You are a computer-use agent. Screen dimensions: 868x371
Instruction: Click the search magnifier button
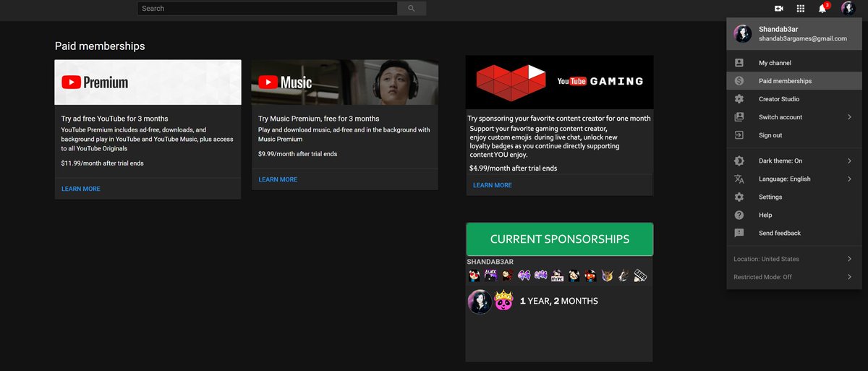[x=412, y=9]
